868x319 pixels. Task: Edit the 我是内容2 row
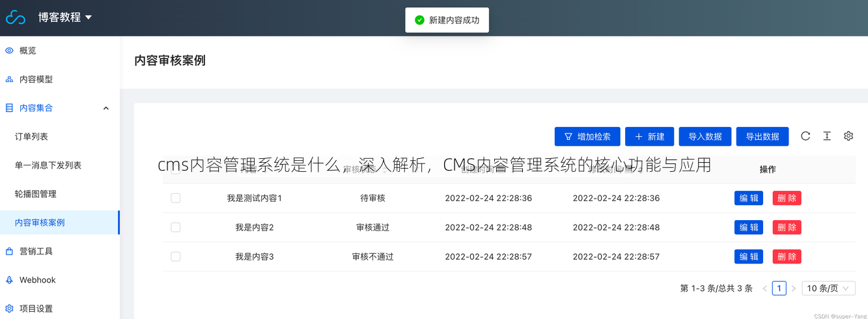point(749,227)
